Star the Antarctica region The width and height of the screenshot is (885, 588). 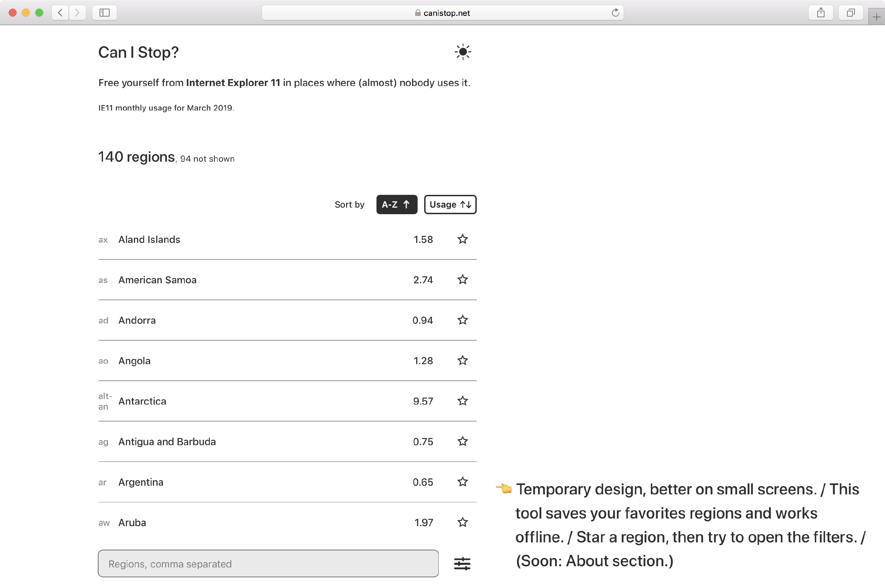pos(463,401)
